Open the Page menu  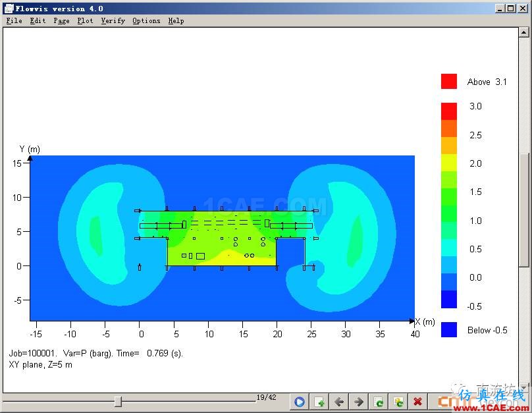61,20
